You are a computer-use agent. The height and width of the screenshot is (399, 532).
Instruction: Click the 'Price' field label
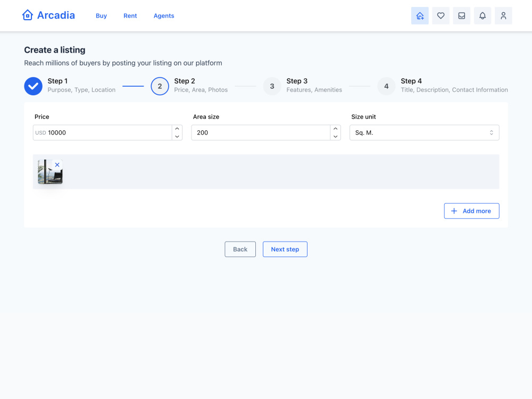click(x=41, y=117)
